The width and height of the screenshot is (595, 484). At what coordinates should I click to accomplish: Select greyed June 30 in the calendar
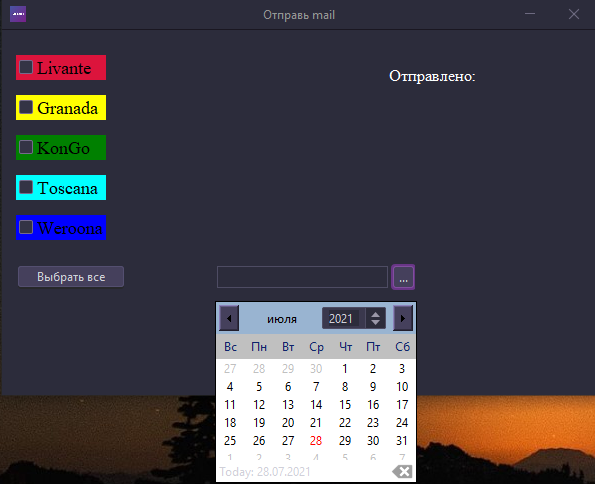[316, 369]
